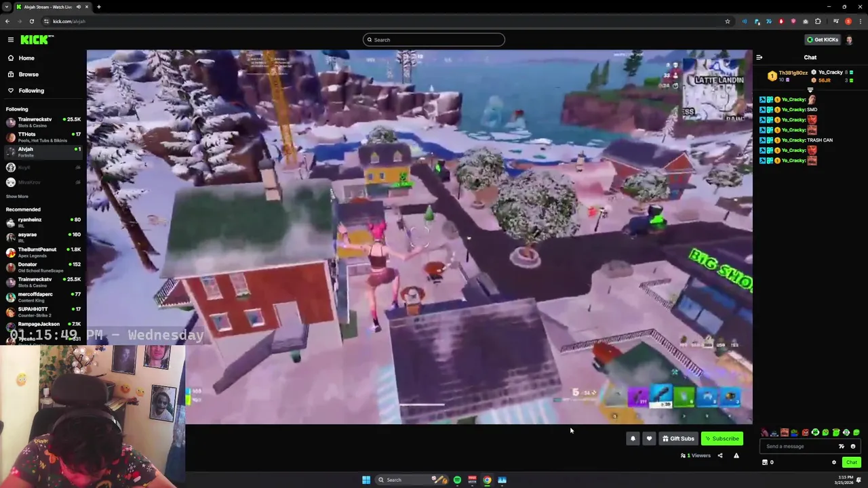
Task: Click the Gift Subs button
Action: pos(678,439)
